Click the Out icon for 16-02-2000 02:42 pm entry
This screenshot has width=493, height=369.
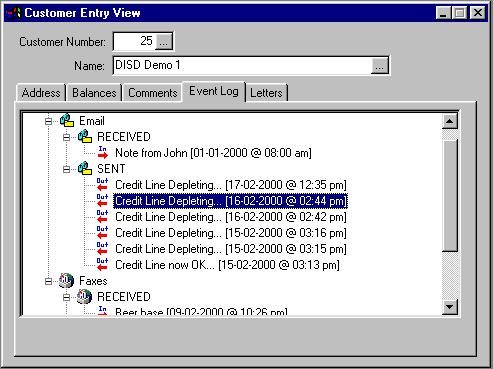click(102, 216)
